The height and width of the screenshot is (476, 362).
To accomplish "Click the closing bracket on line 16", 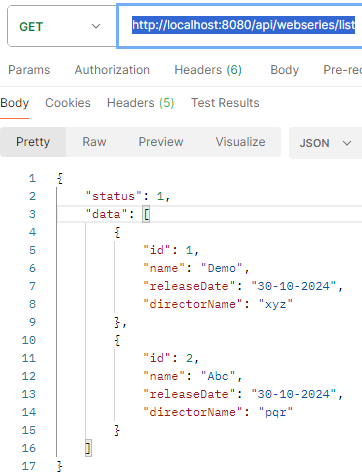I will (x=88, y=448).
